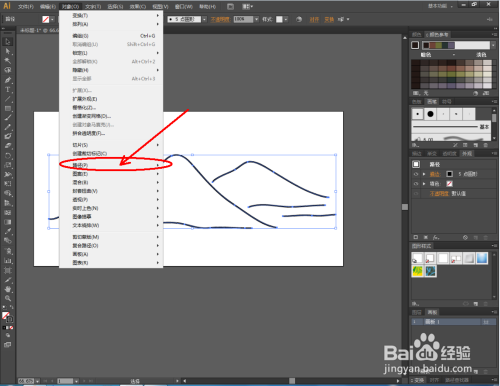Select the Gradient tool
Screen dimensions: 500x386
tap(8, 222)
